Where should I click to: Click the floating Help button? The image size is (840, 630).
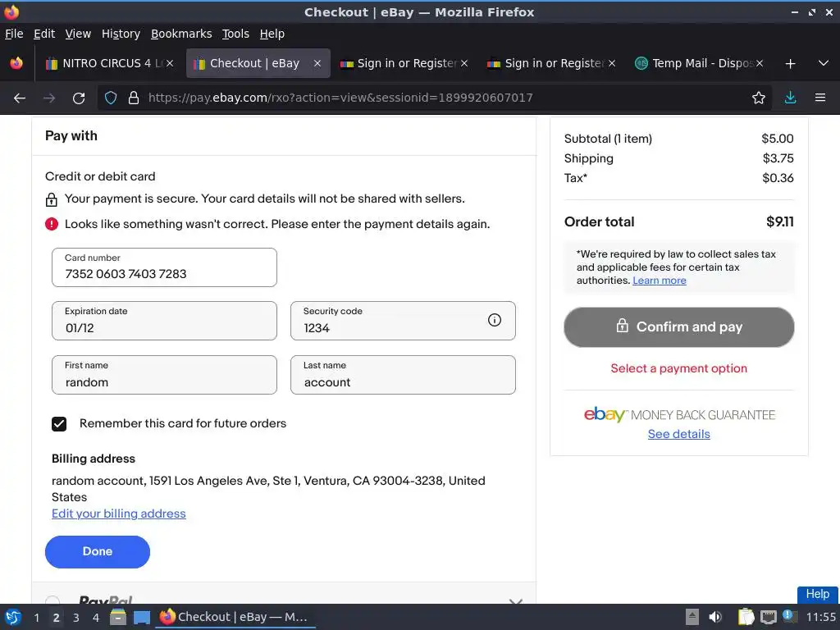818,594
